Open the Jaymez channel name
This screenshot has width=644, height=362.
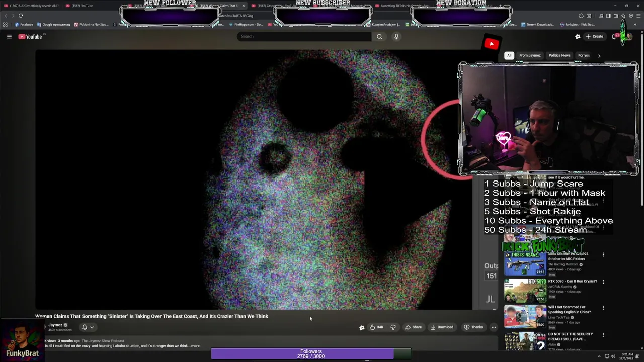55,325
